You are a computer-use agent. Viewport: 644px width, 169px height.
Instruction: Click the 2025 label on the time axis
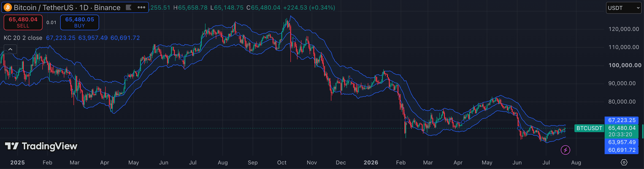coord(17,163)
